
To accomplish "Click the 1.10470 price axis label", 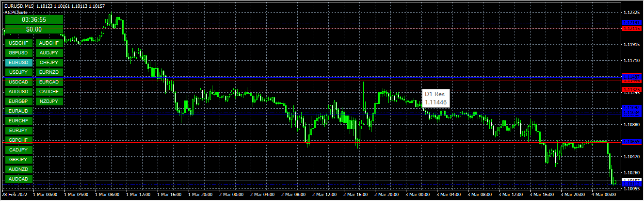I will 632,156.
